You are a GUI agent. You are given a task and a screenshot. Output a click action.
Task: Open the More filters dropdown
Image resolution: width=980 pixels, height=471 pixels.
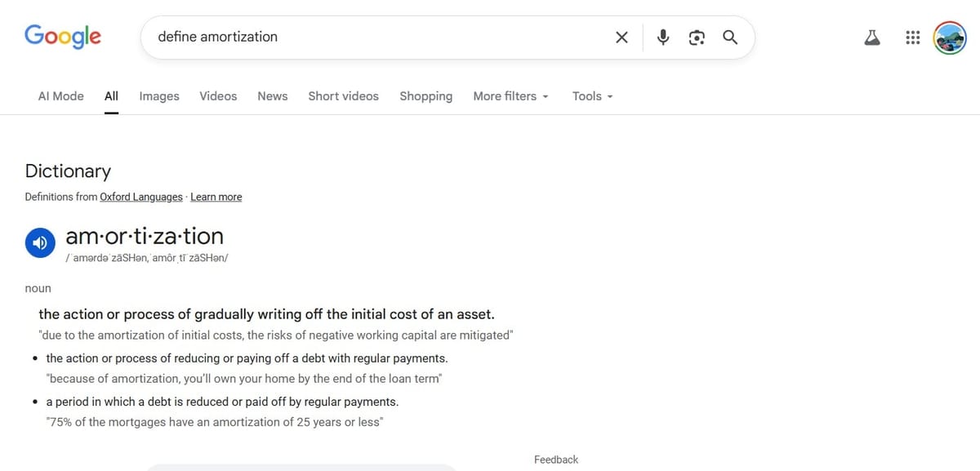tap(510, 96)
